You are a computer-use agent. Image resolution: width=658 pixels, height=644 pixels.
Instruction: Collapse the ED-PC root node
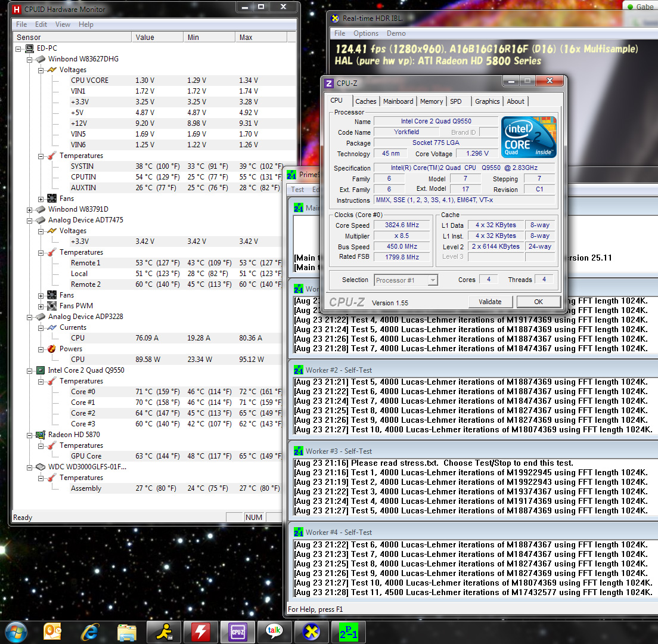pyautogui.click(x=18, y=49)
